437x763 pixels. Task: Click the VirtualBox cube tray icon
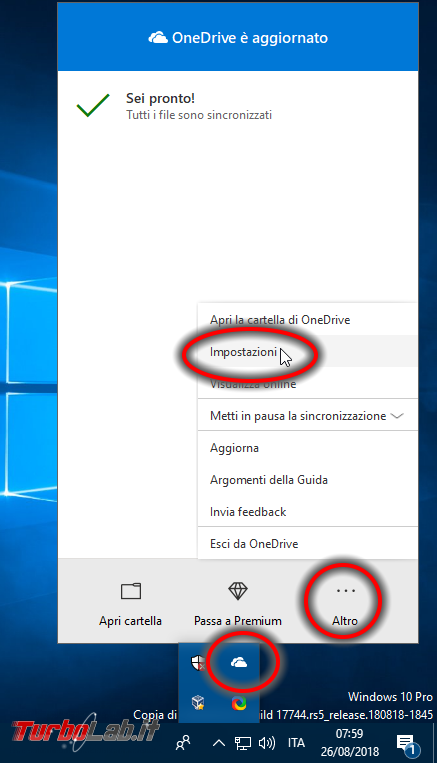click(198, 703)
